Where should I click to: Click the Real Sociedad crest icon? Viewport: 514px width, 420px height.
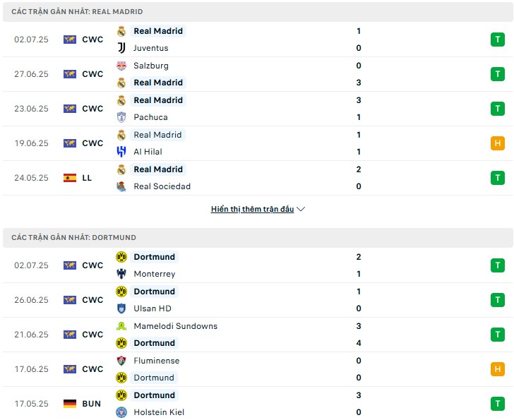click(x=121, y=186)
